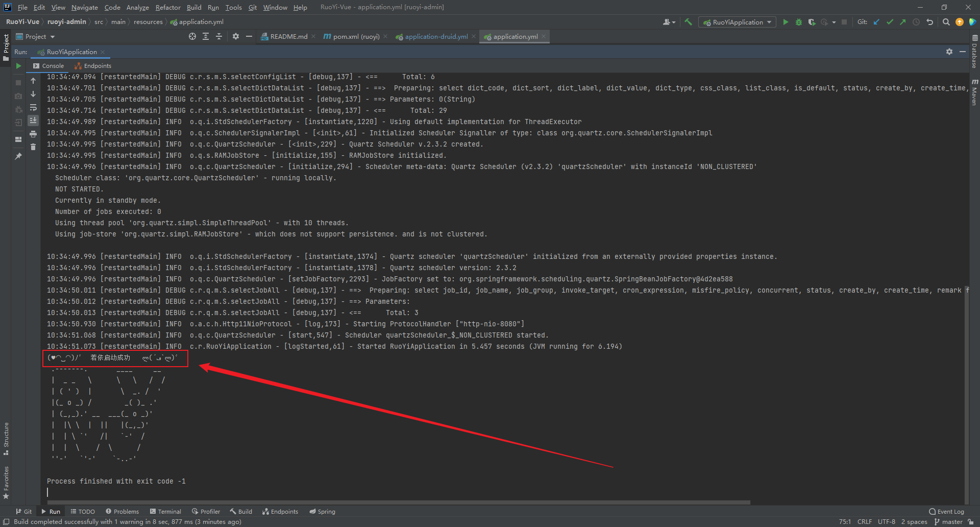Image resolution: width=980 pixels, height=527 pixels.
Task: Rerun application in Run panel sidebar
Action: [x=18, y=66]
